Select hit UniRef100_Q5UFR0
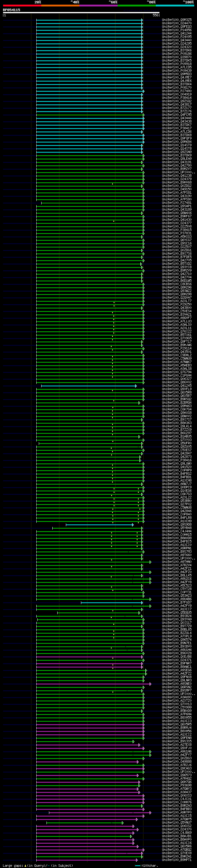The height and width of the screenshot is (868, 197). 177,443
